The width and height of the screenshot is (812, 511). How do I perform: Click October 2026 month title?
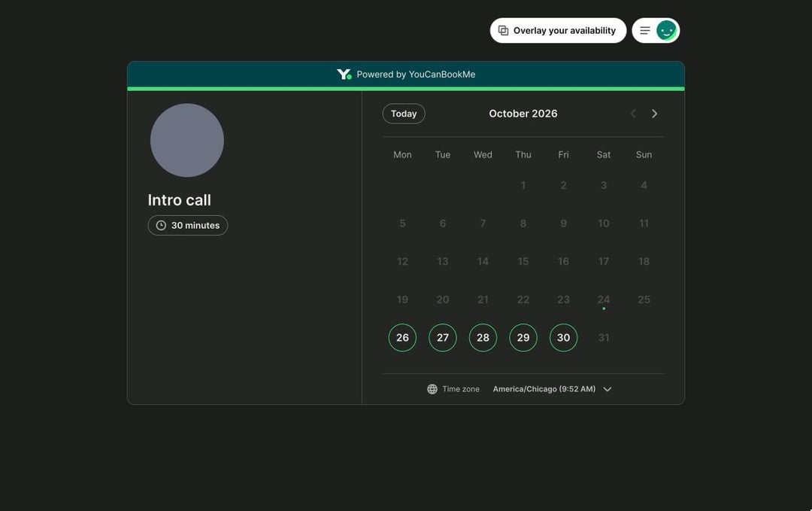pyautogui.click(x=523, y=114)
